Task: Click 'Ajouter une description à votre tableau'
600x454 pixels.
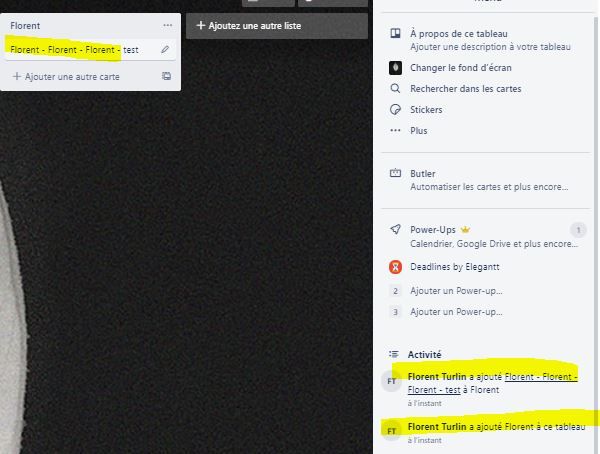Action: (x=490, y=47)
